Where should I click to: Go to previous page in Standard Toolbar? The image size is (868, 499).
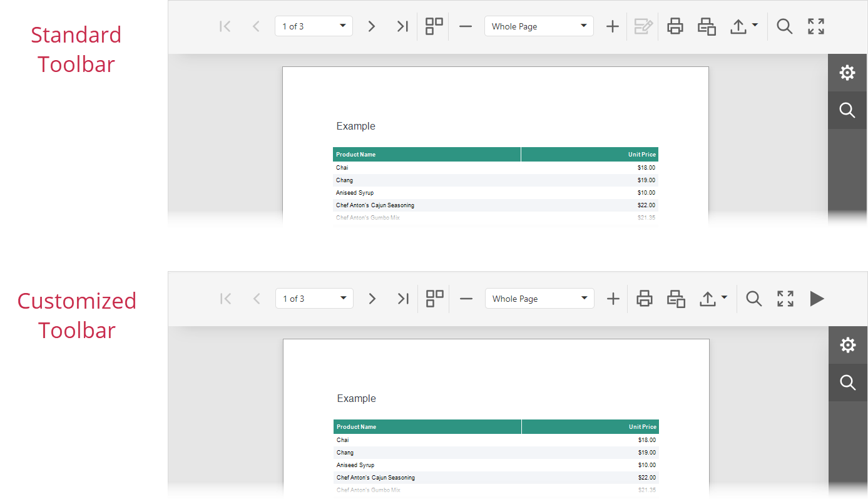coord(256,26)
